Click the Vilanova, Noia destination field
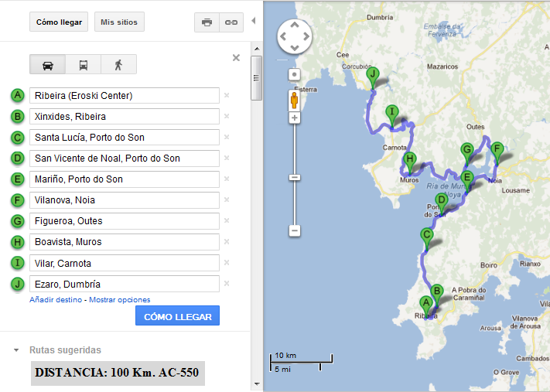Screen dimensions: 550x392 tap(124, 200)
